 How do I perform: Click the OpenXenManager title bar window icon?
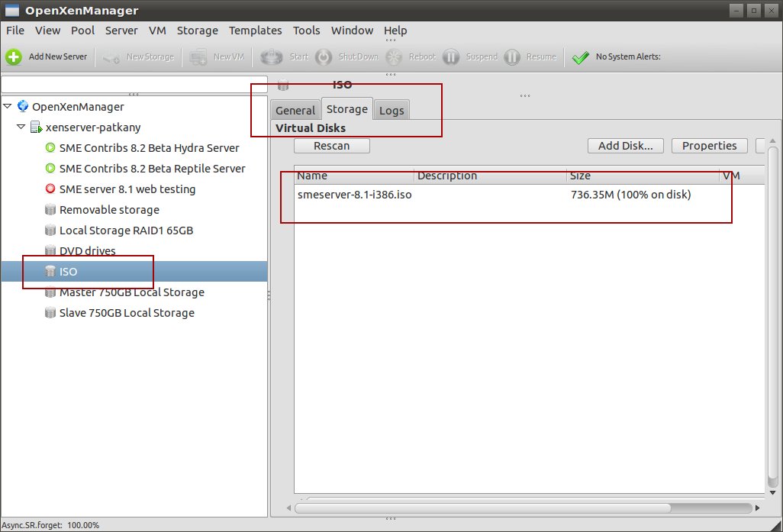click(x=11, y=10)
